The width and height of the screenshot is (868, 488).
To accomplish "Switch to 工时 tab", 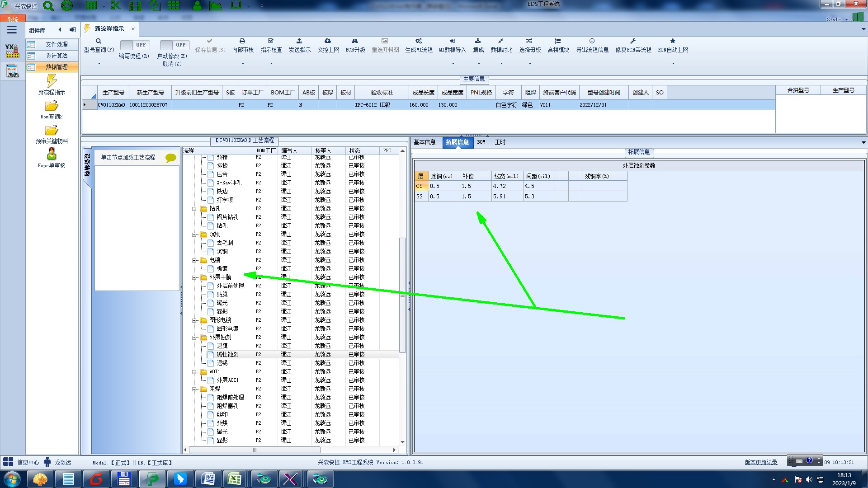I will (x=500, y=142).
